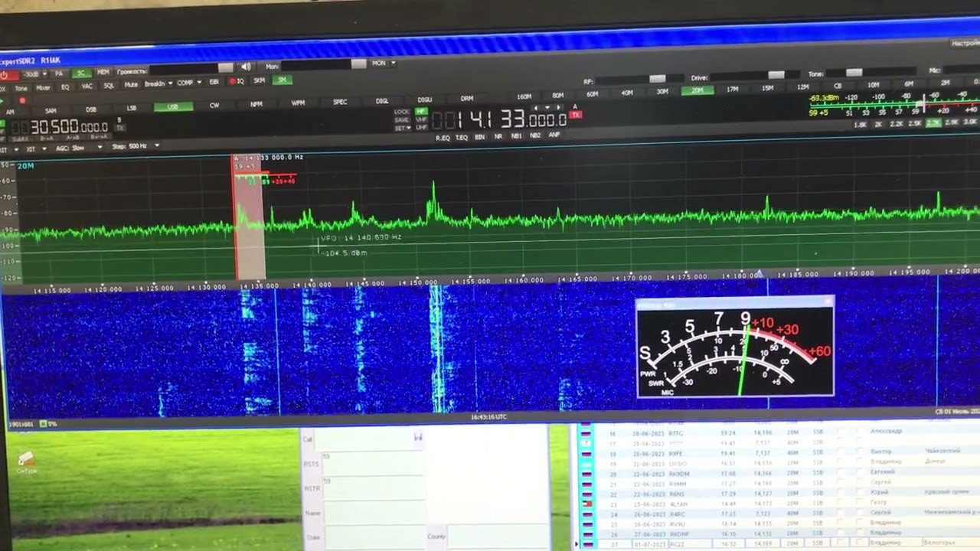Select the DIGU mode
The image size is (980, 551).
tap(424, 99)
